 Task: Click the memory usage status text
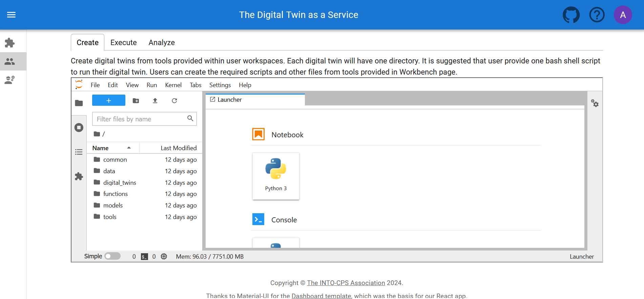tap(210, 257)
